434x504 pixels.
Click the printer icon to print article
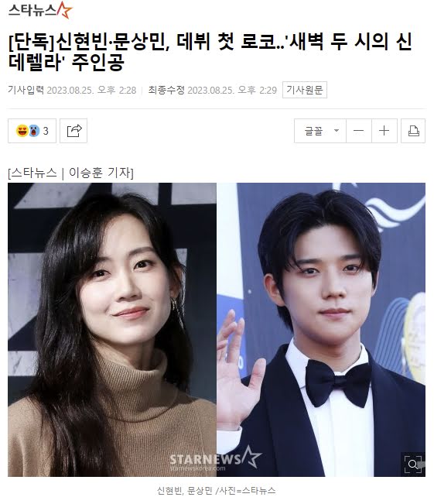pyautogui.click(x=413, y=131)
